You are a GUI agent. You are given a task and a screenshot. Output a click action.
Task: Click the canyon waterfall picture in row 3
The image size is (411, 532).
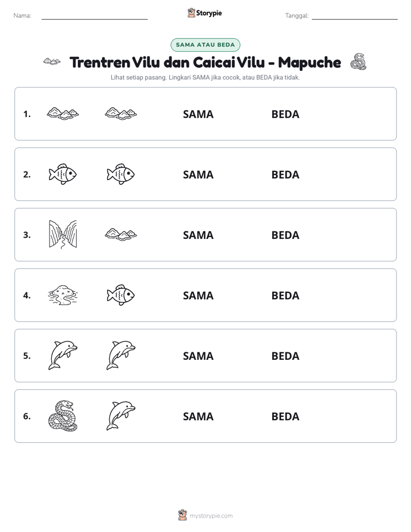tap(63, 234)
